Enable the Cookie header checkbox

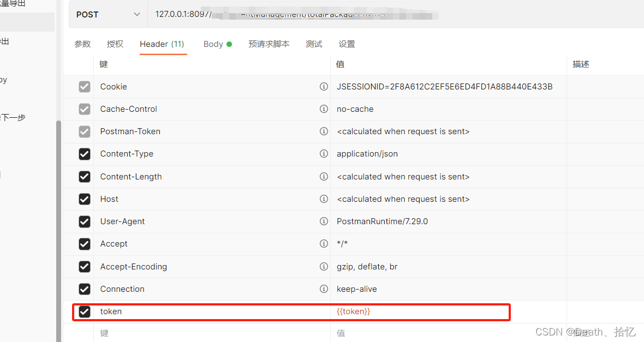(85, 86)
